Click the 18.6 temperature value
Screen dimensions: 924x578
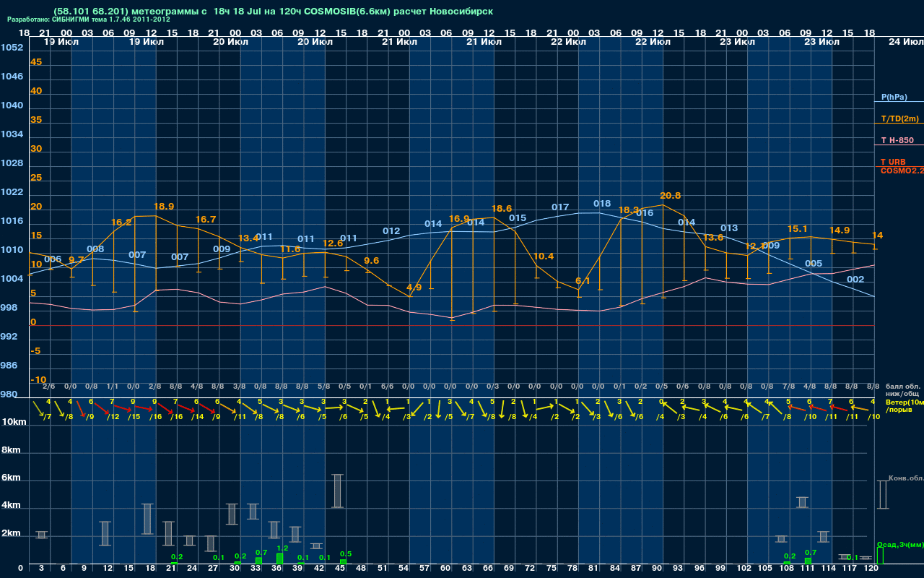(x=502, y=209)
